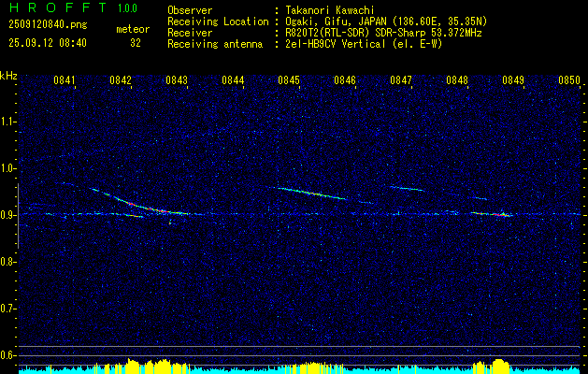Select the 0847 time tick label
Image resolution: width=588 pixels, height=374 pixels.
click(401, 81)
